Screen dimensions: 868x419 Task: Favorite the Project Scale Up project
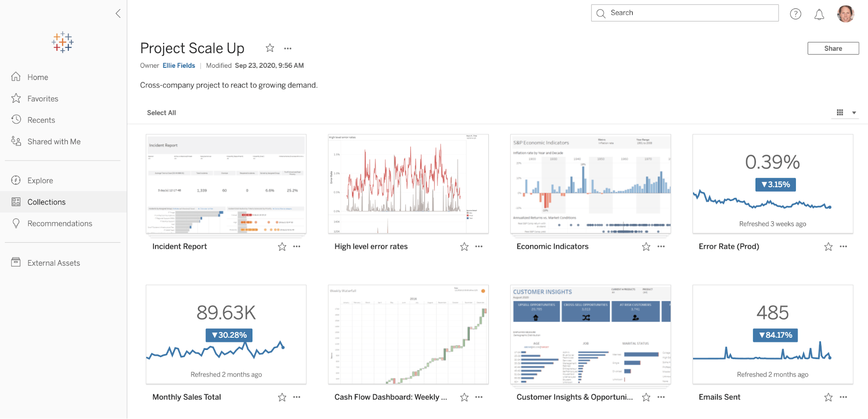pyautogui.click(x=270, y=48)
